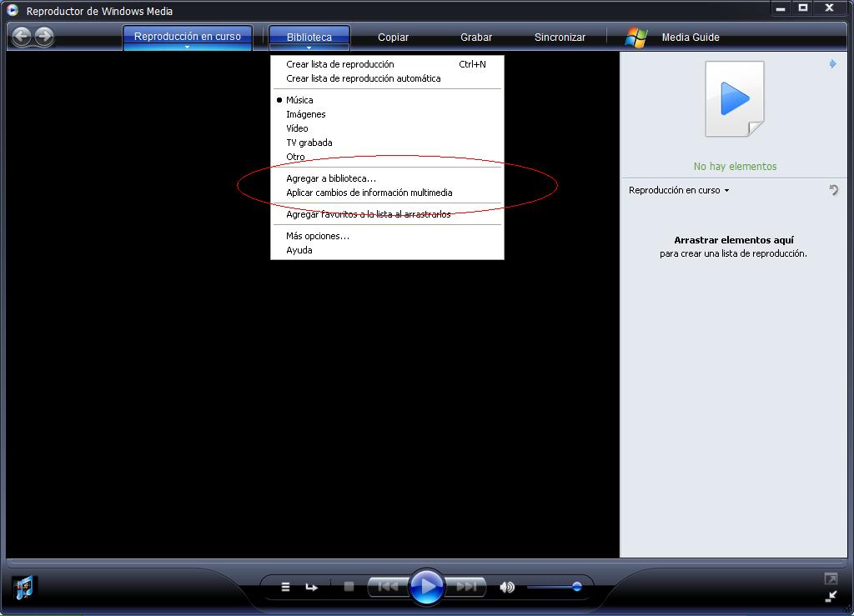Close the Reproductor de Windows Media window
This screenshot has width=854, height=616.
(x=830, y=8)
